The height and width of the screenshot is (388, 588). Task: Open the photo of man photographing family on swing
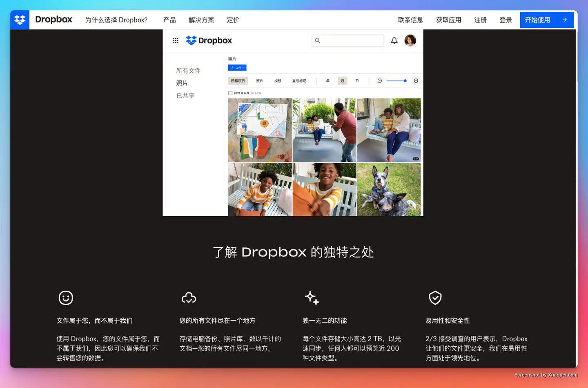click(x=325, y=130)
